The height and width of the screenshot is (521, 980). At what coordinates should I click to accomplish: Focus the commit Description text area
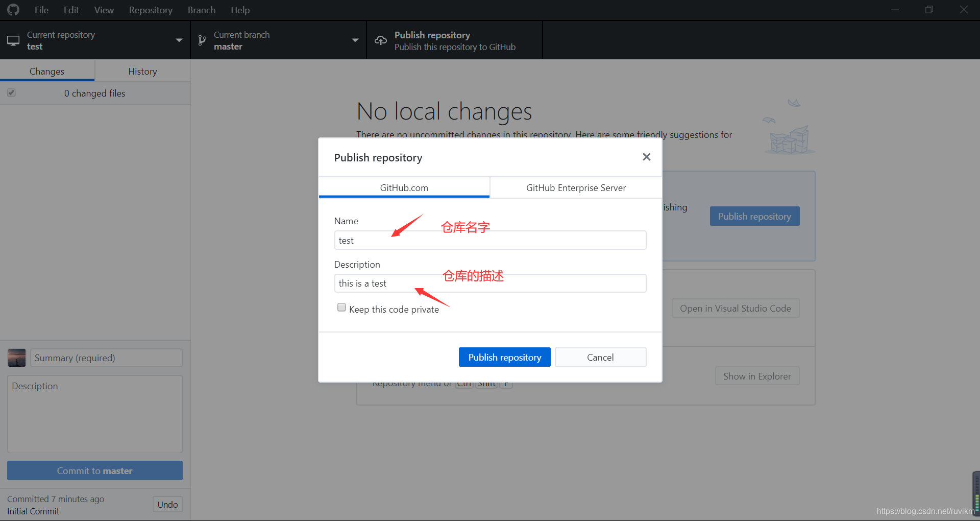point(95,414)
